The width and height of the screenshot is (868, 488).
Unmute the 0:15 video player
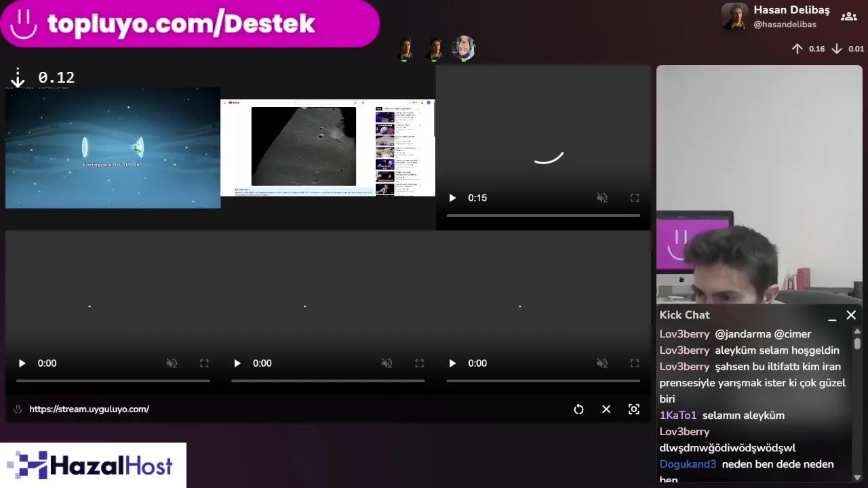[x=601, y=198]
